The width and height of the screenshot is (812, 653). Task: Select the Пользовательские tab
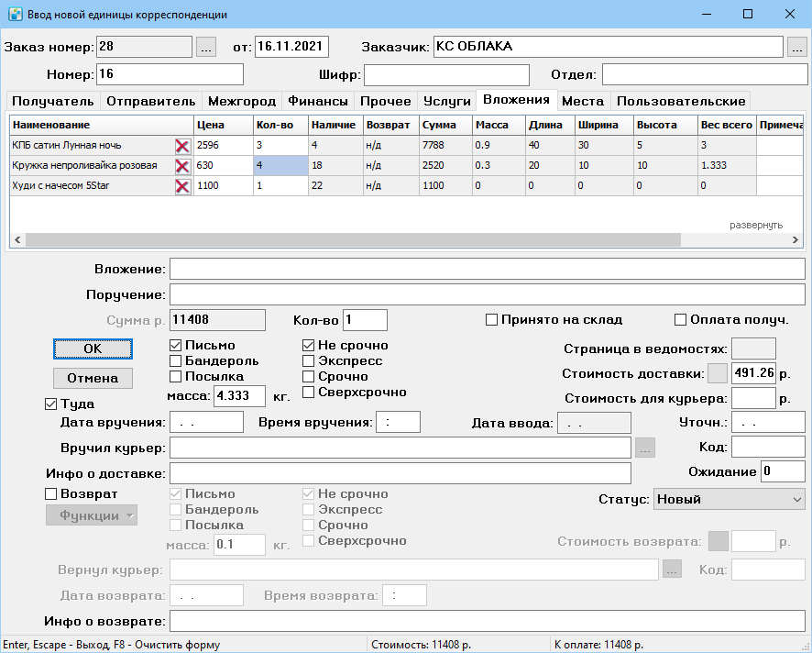(x=681, y=101)
